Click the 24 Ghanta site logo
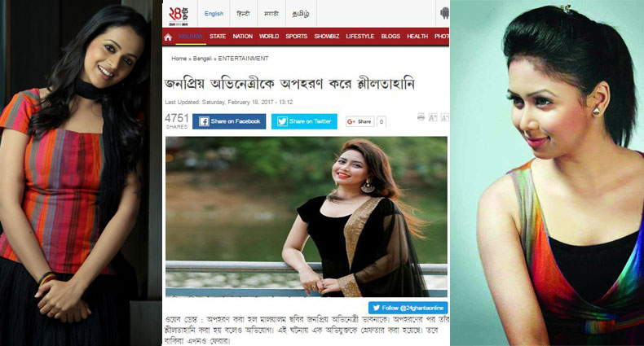644x346 pixels. tap(179, 15)
